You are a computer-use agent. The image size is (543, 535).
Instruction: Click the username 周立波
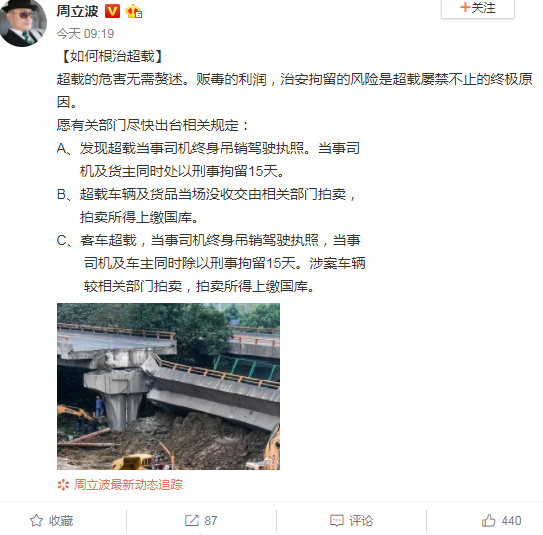coord(78,11)
